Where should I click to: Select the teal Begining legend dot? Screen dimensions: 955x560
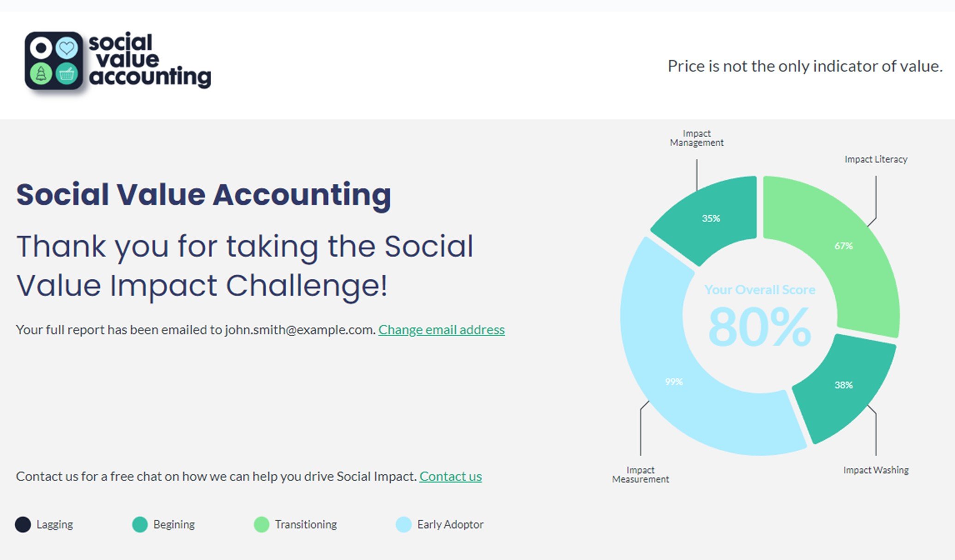pos(140,524)
